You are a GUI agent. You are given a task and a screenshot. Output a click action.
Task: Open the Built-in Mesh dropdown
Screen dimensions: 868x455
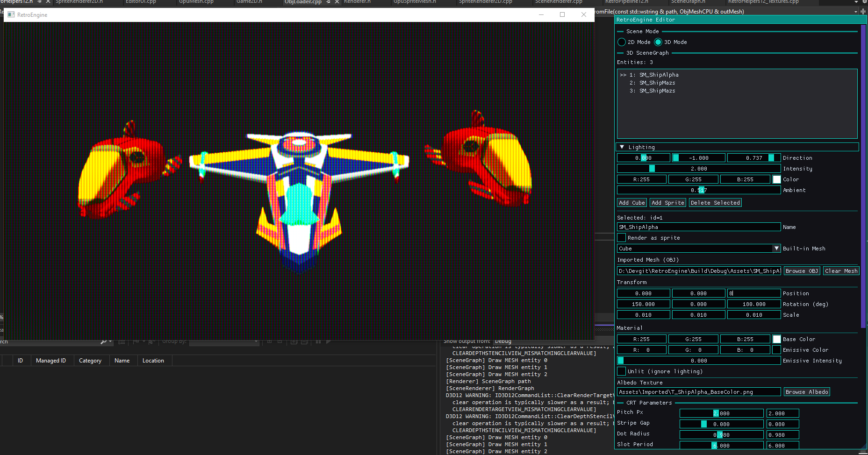(776, 249)
